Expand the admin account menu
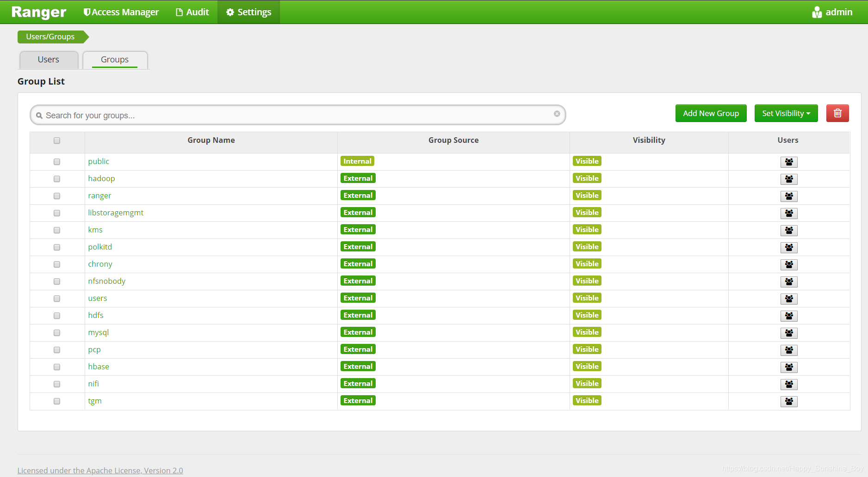Viewport: 868px width, 477px height. coord(838,12)
